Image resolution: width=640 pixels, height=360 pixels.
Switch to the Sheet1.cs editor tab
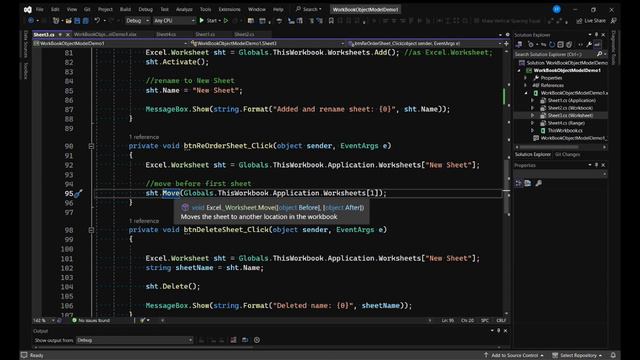tap(205, 34)
